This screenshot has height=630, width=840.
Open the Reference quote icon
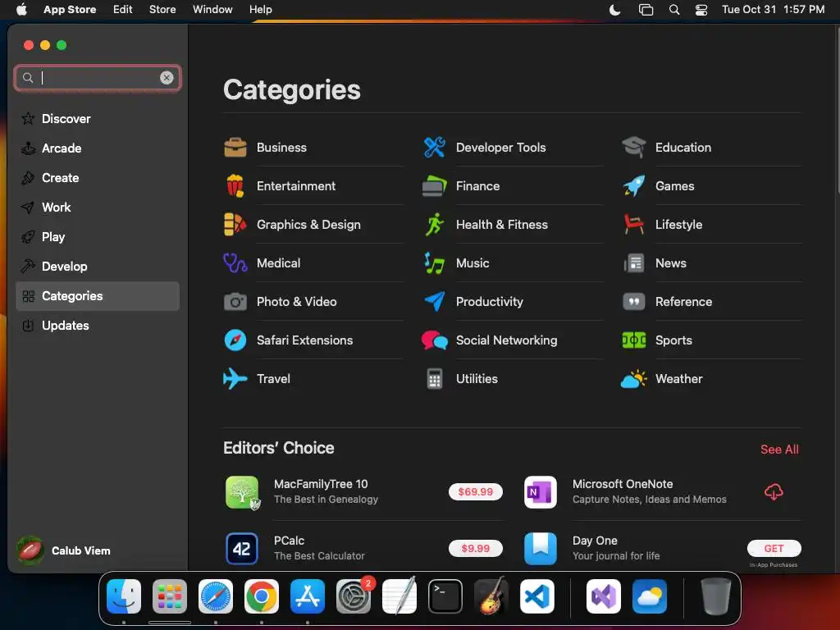point(634,302)
